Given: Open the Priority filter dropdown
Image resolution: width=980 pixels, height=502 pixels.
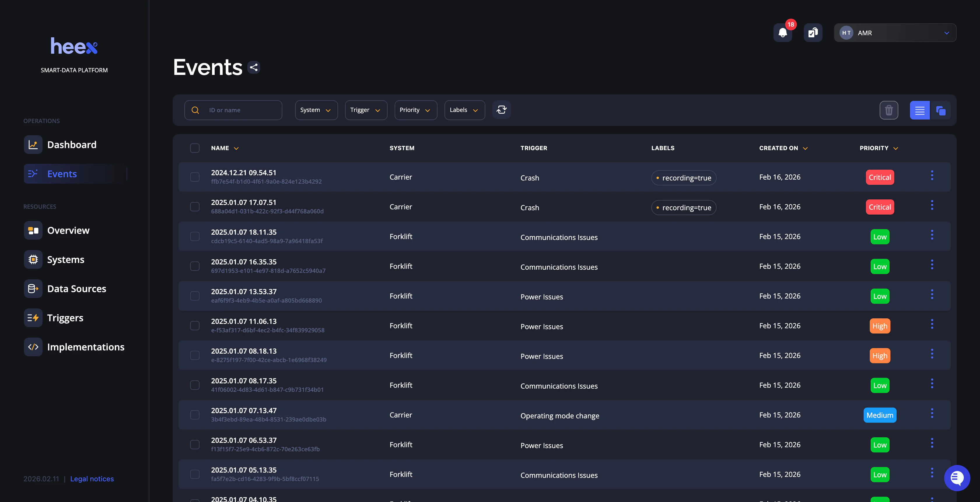Looking at the screenshot, I should (415, 110).
